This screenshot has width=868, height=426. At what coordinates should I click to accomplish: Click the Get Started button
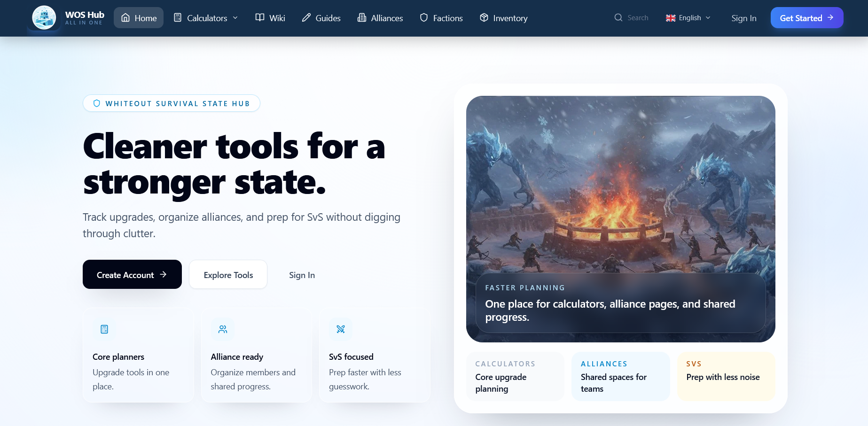coord(807,18)
